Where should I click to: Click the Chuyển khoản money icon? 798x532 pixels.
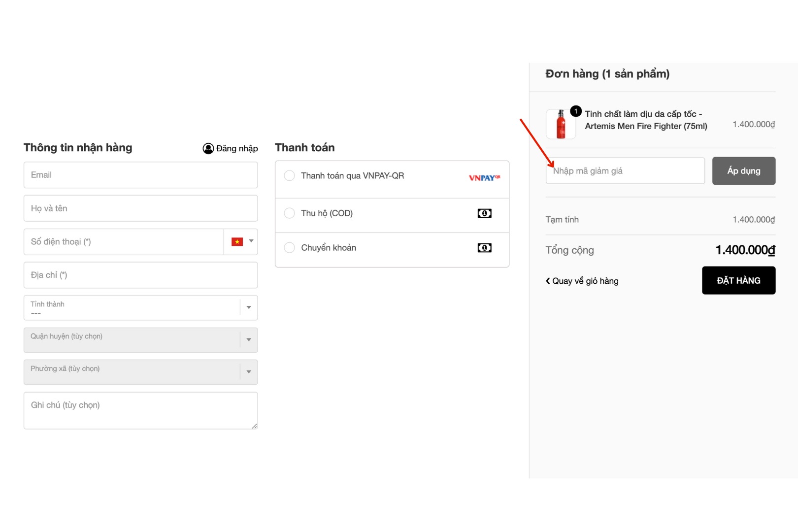(x=484, y=248)
